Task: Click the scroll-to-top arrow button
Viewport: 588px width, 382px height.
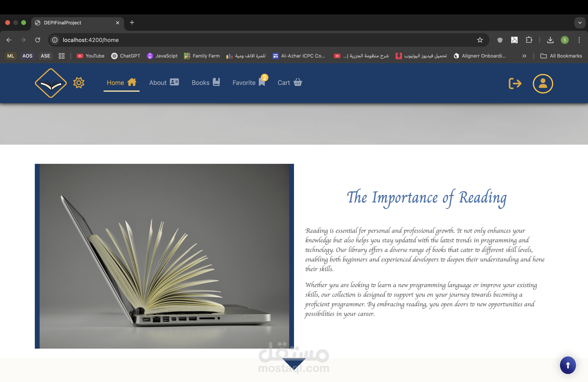Action: tap(568, 365)
